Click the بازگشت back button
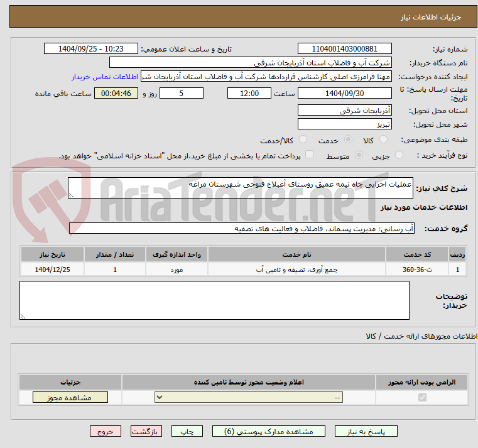 [x=146, y=432]
